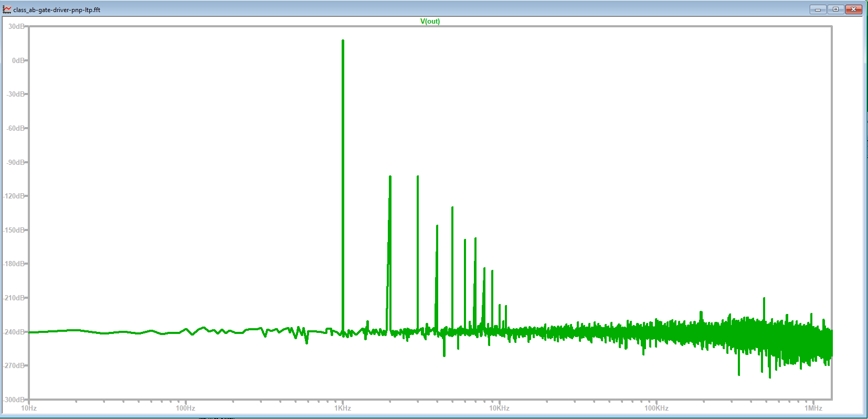
Task: Minimize the FFT plot window
Action: pos(818,9)
